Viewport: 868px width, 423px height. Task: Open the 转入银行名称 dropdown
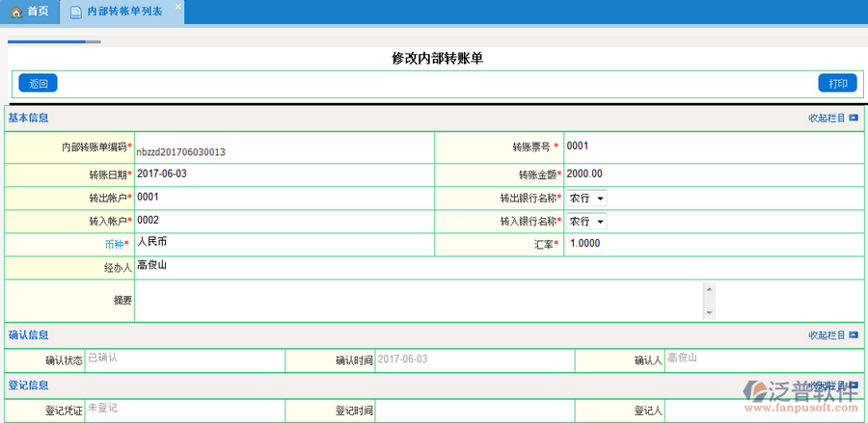point(586,222)
